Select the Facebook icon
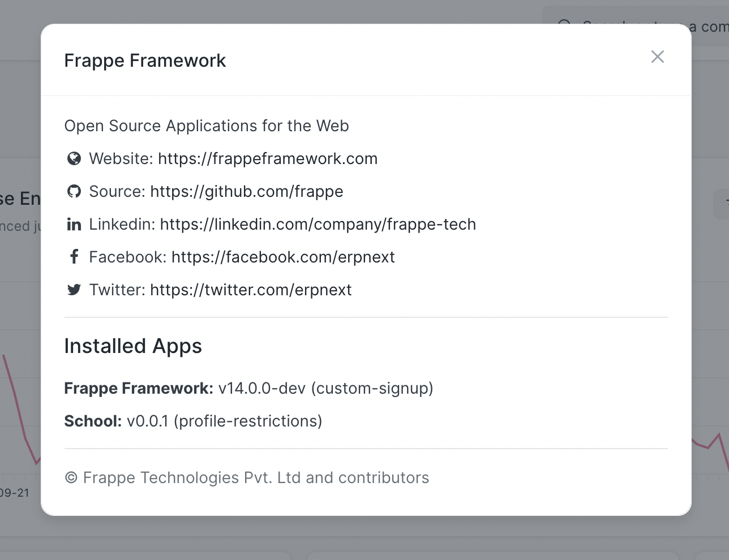The height and width of the screenshot is (560, 729). pyautogui.click(x=74, y=256)
